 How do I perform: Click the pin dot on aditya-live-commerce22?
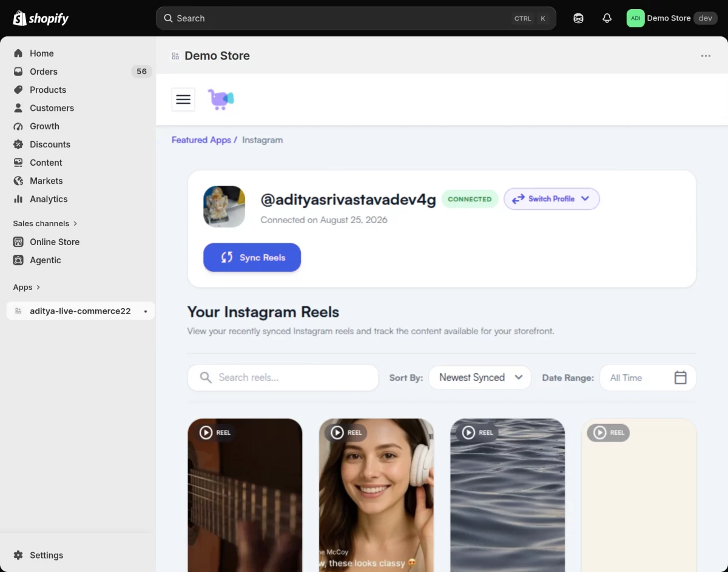pos(146,311)
